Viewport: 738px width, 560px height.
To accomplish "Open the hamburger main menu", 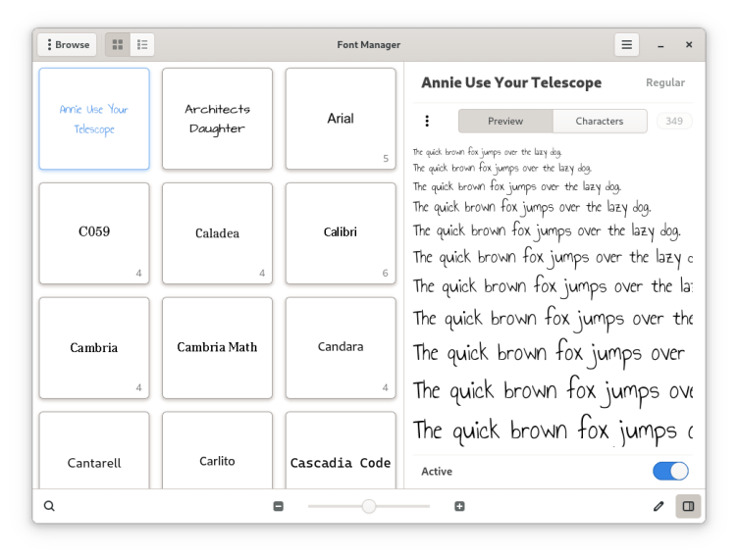I will 626,45.
